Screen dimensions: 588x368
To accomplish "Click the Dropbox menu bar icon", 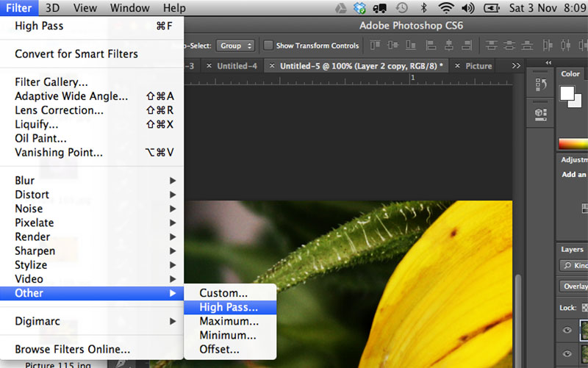I will point(359,8).
